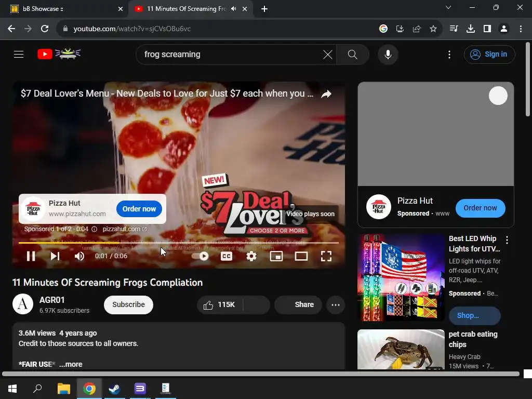The image size is (532, 399).
Task: Click Order now in video ad overlay
Action: click(139, 209)
